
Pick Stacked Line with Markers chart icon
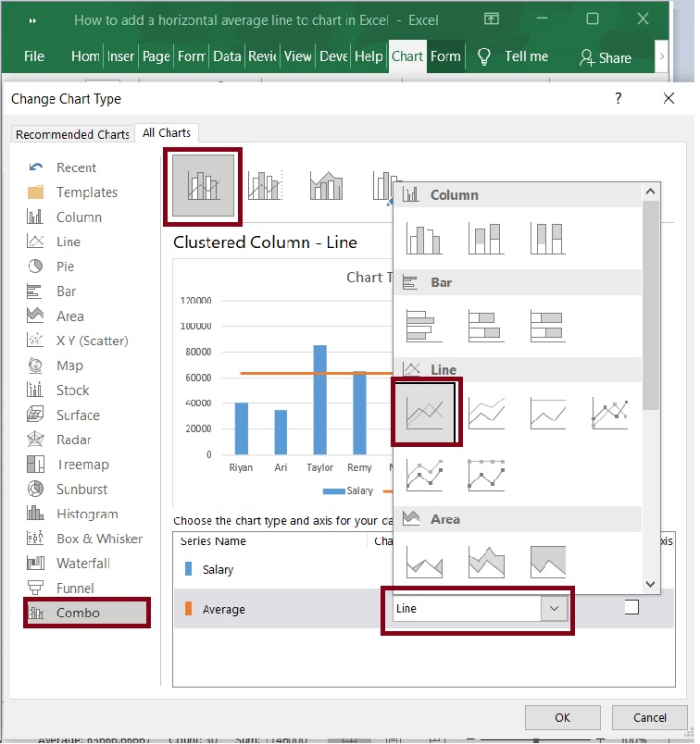point(424,475)
